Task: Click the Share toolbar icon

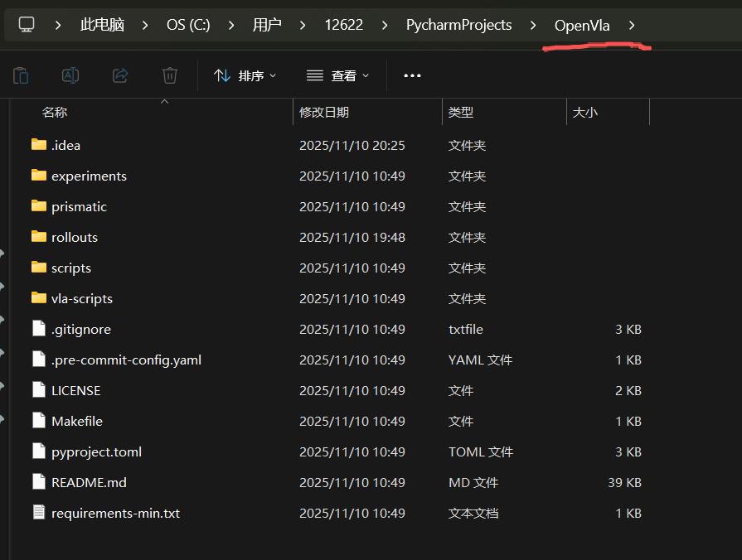Action: (x=120, y=75)
